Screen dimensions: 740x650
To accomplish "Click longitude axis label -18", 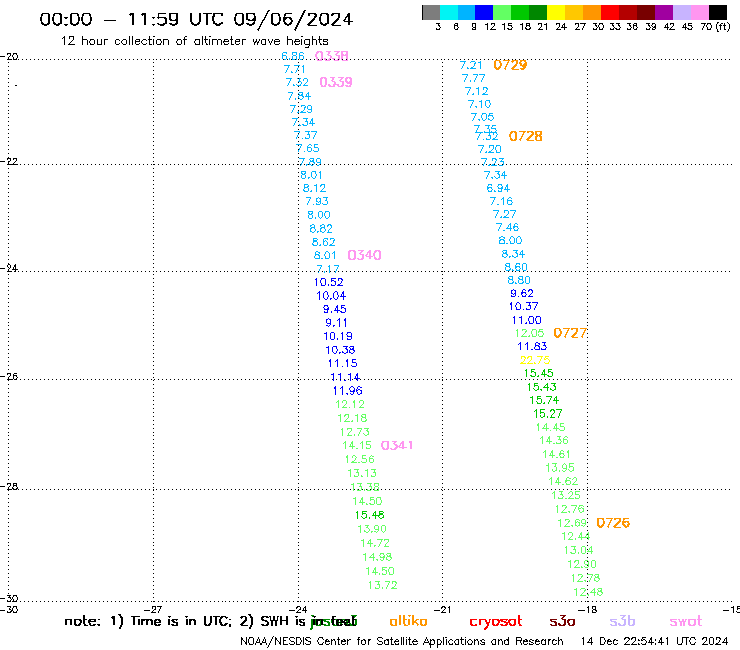I will (x=587, y=609).
